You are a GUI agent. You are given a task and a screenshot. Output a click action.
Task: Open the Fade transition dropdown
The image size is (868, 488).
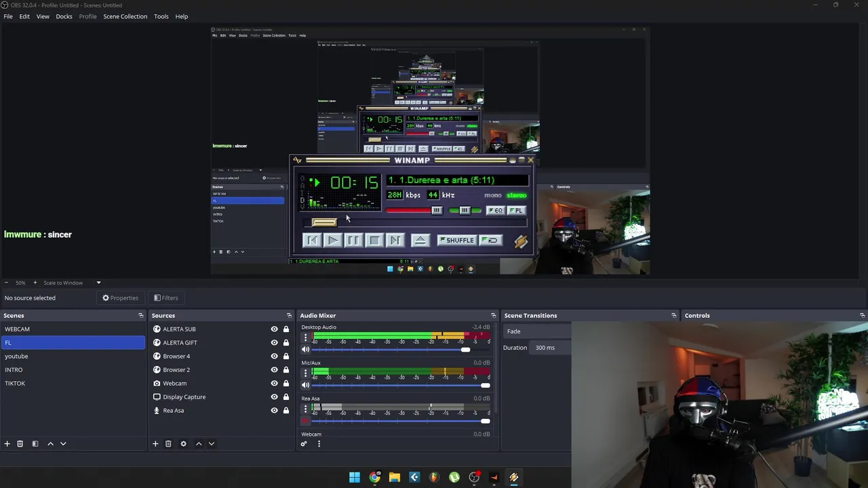[537, 331]
